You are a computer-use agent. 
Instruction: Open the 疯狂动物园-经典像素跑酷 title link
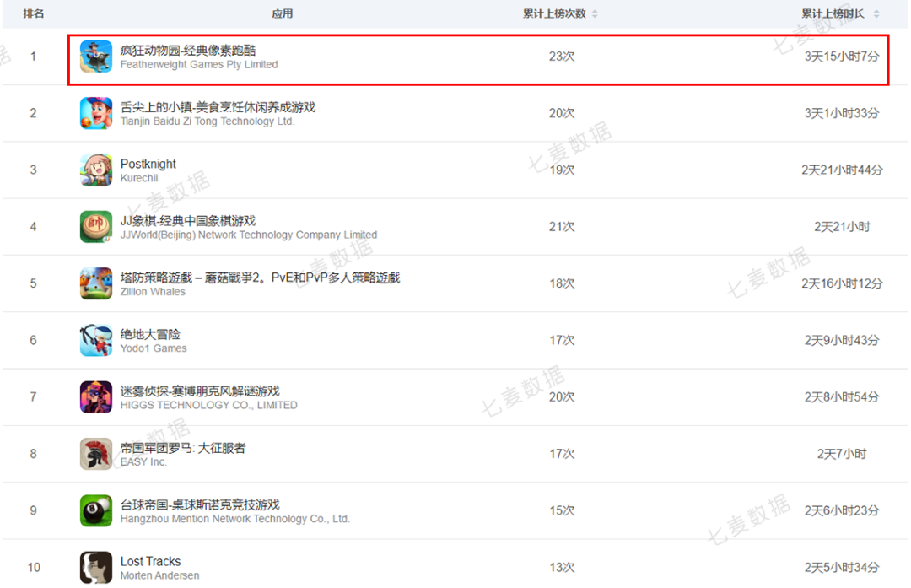point(188,51)
